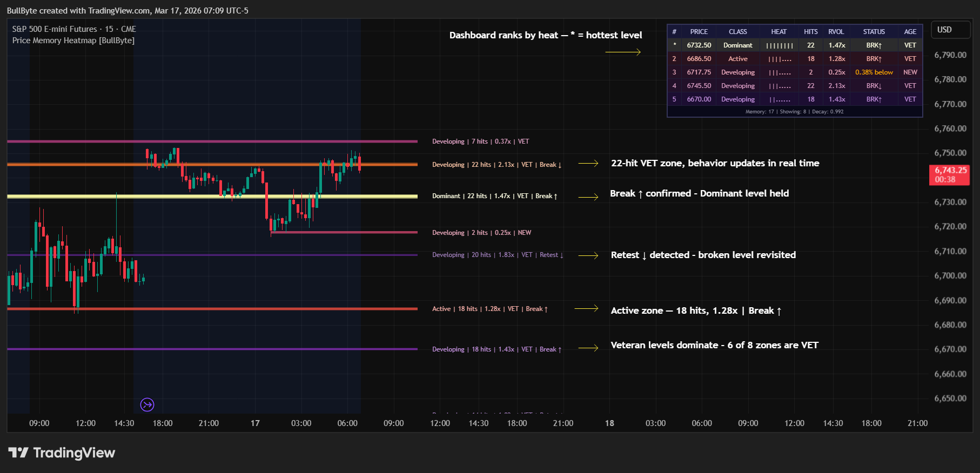Select the 6732.50 price cell in the dashboard
The image size is (980, 473).
tap(699, 45)
